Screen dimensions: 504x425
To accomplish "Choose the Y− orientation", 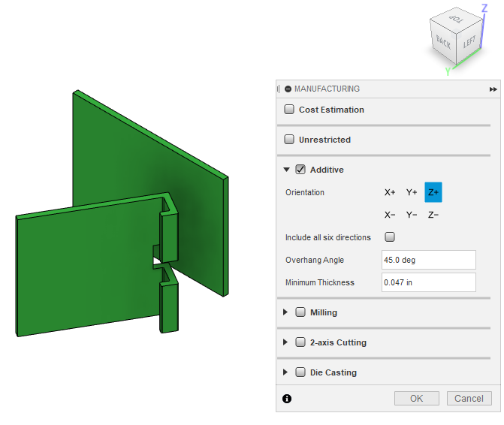I will click(412, 215).
